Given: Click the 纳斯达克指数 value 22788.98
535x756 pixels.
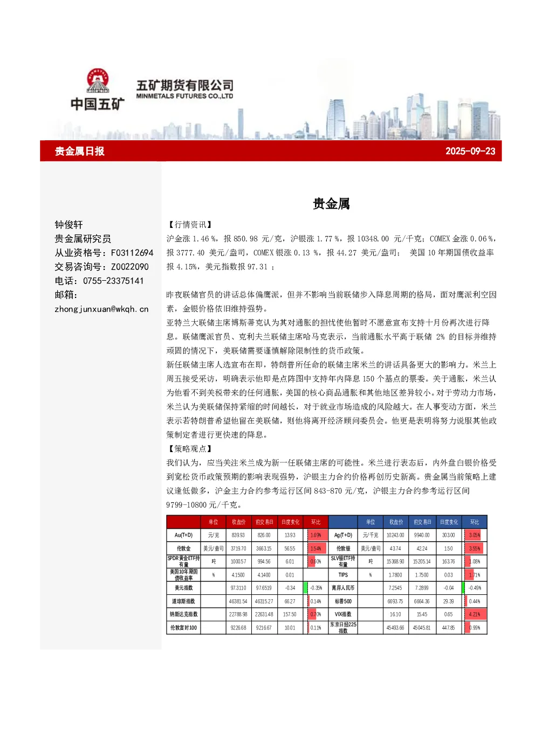Looking at the screenshot, I should (x=238, y=614).
